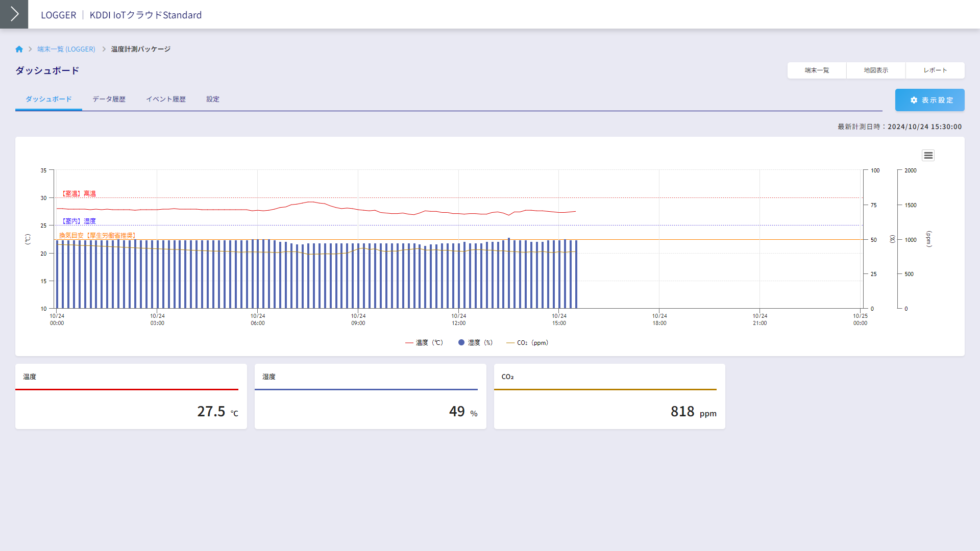Click the CO₂ 818 ppm card
Viewport: 980px width, 551px height.
(609, 396)
